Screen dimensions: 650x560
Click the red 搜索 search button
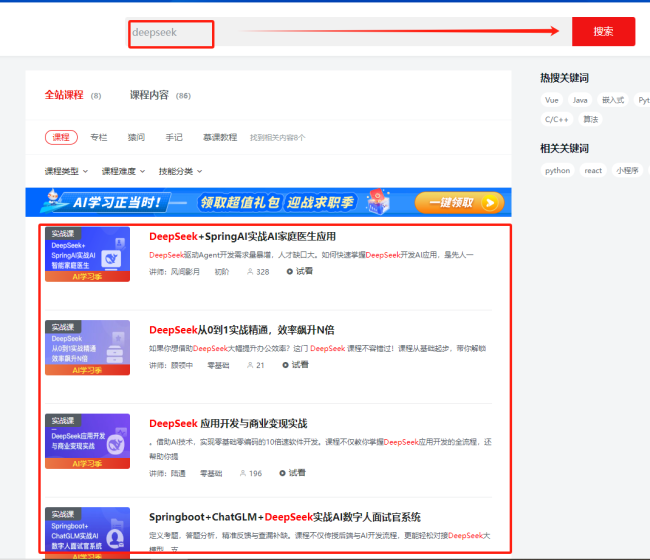(603, 32)
